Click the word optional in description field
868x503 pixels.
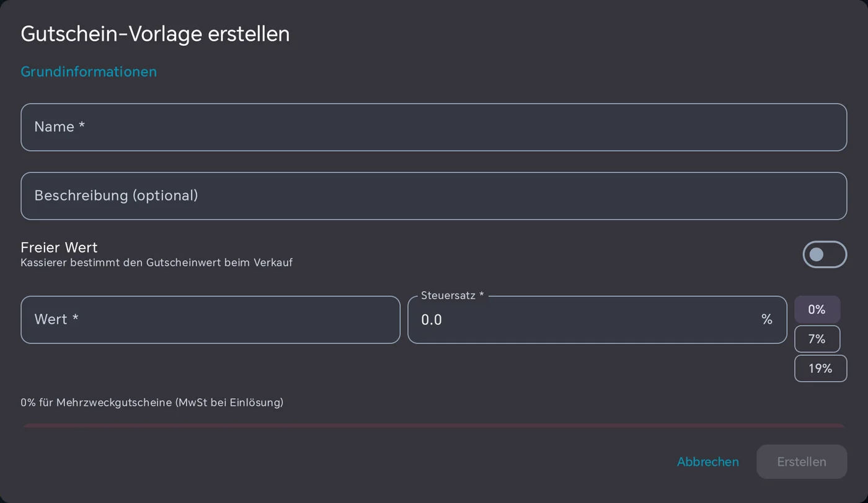click(165, 196)
